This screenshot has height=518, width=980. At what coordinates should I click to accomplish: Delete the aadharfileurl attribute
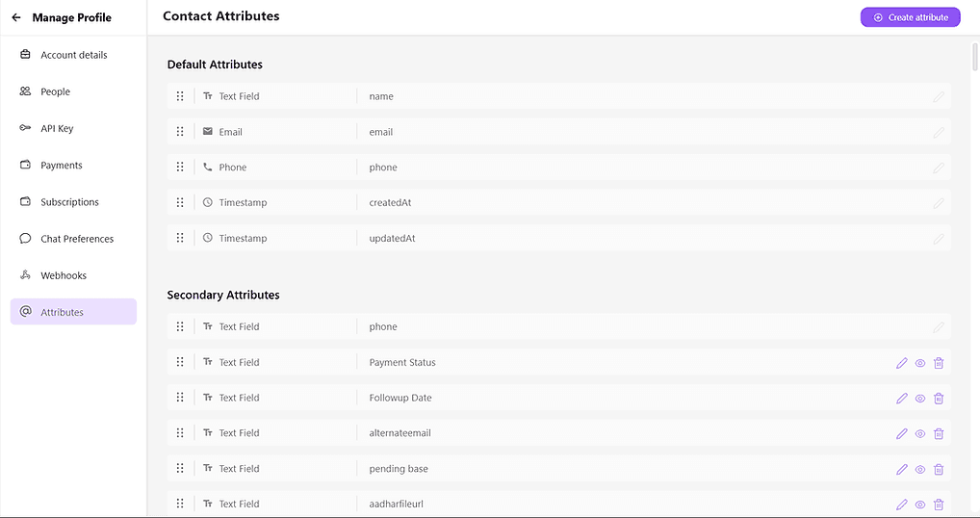pos(939,505)
